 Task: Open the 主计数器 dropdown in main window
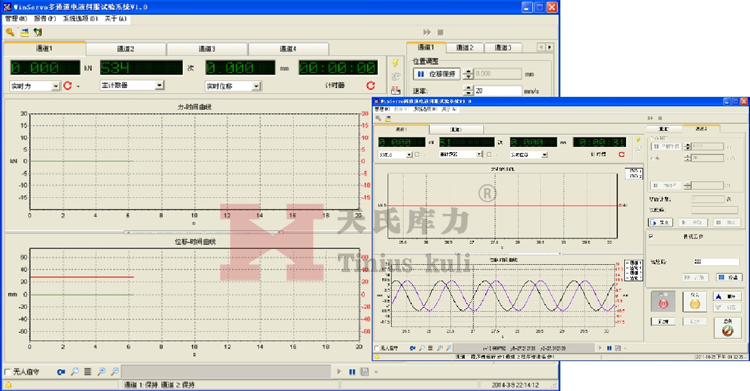(x=160, y=85)
